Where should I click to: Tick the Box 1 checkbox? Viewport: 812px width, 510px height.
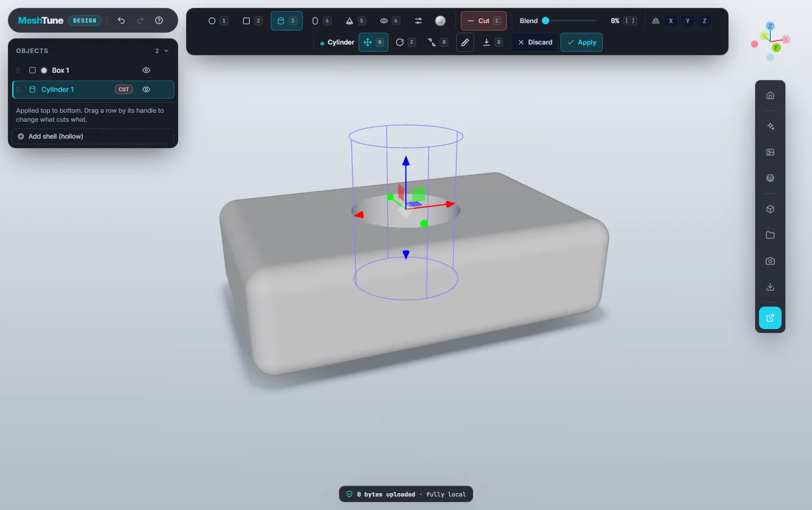32,70
